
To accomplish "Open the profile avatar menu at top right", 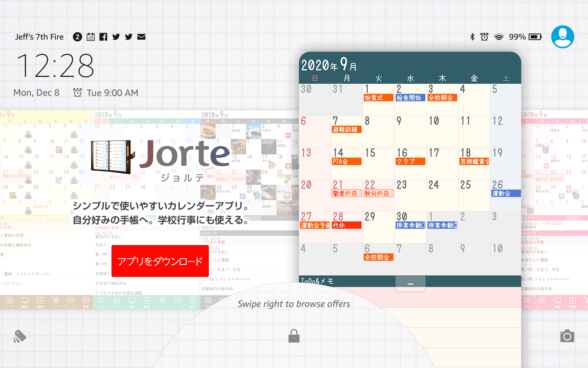I will 562,36.
